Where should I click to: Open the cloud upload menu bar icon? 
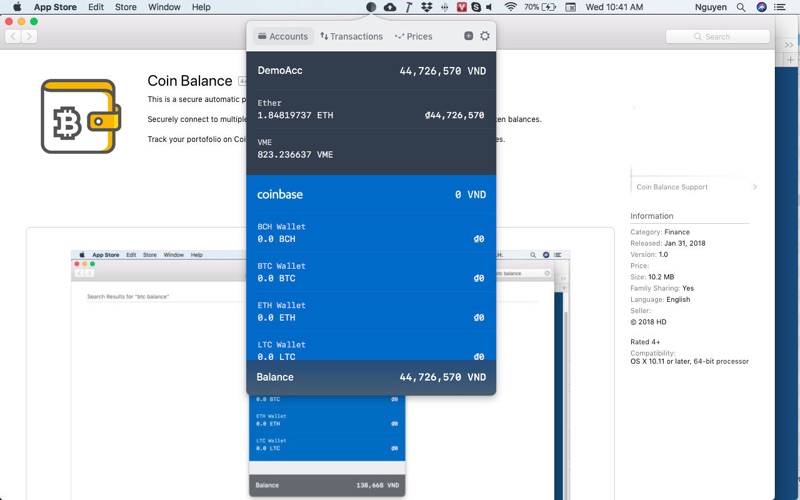coord(390,7)
